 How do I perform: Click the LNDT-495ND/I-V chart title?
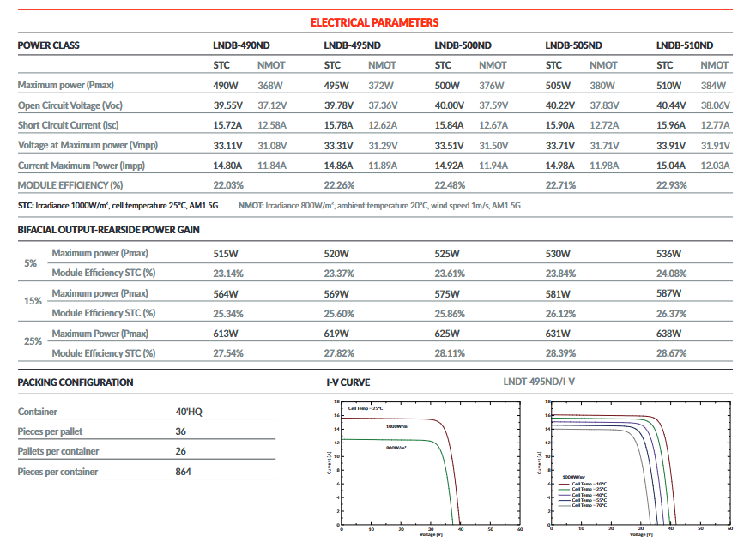[x=547, y=382]
